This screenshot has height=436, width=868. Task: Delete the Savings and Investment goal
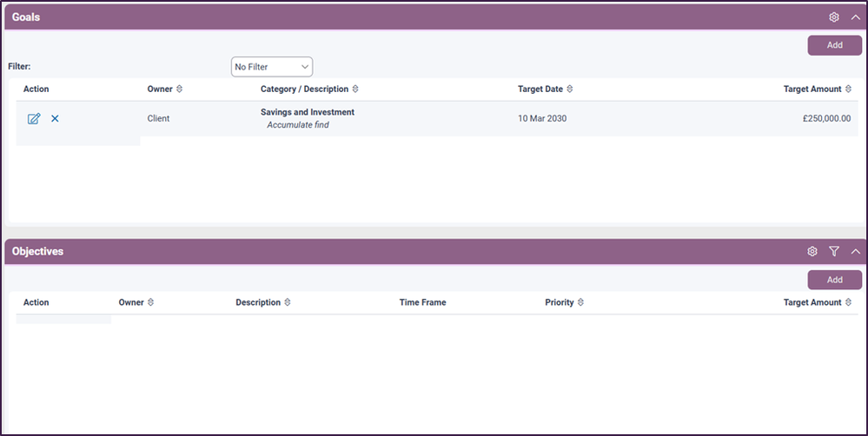click(55, 119)
